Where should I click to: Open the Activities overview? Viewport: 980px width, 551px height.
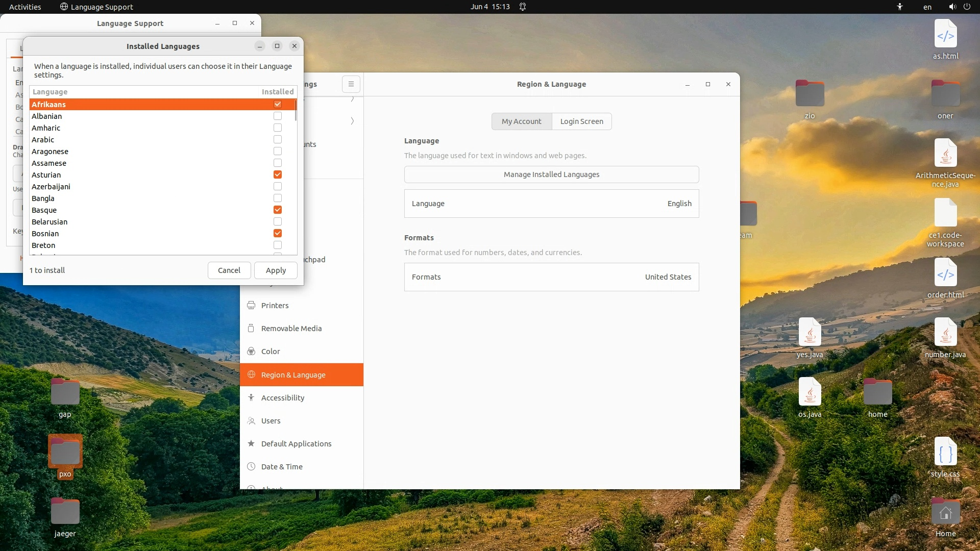click(x=25, y=7)
